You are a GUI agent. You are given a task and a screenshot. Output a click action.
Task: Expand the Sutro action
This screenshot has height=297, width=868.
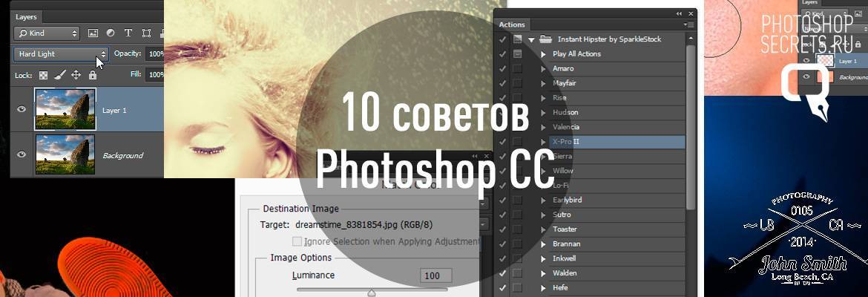(x=543, y=215)
